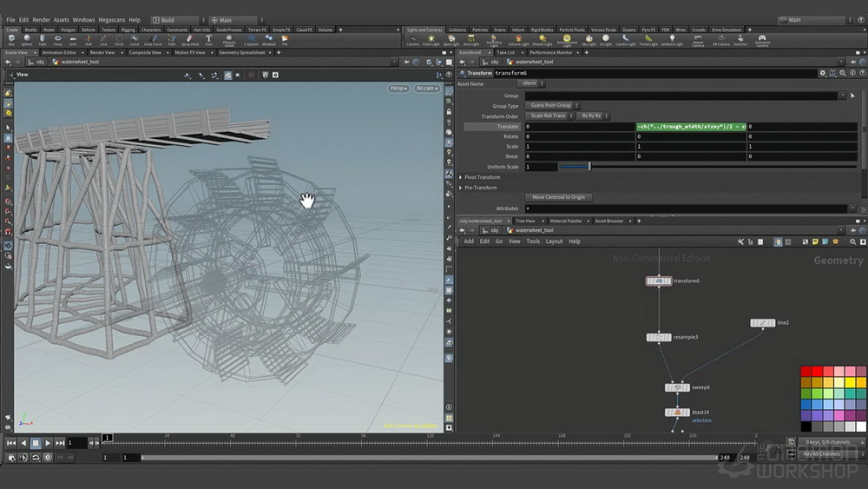This screenshot has width=868, height=489.
Task: Select the Grid shelf tool
Action: [x=73, y=40]
